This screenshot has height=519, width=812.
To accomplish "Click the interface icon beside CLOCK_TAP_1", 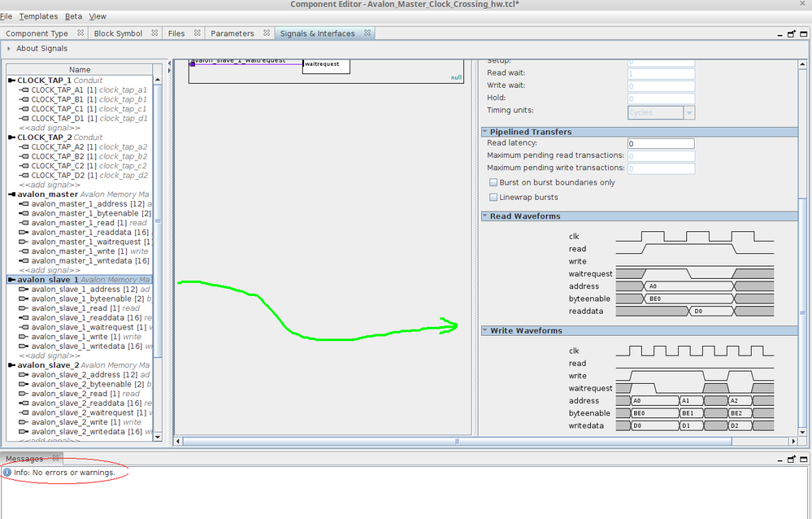I will point(11,81).
